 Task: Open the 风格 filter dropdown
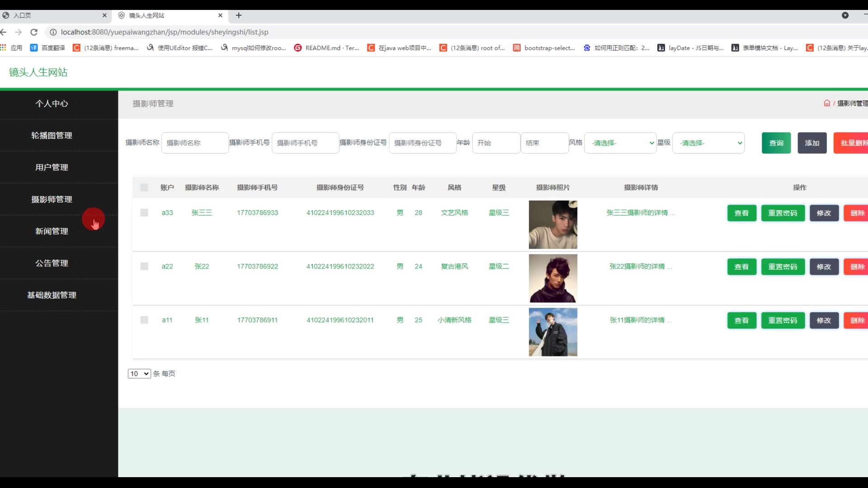620,143
